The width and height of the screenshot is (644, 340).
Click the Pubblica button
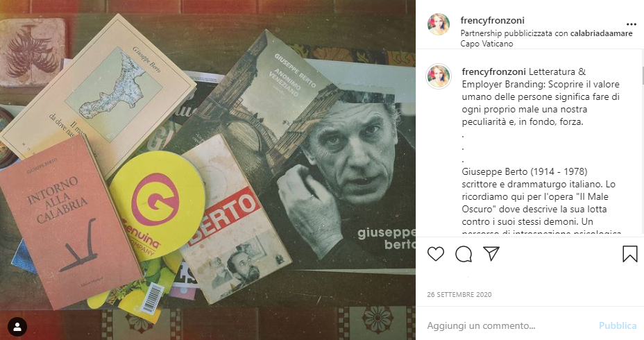[x=618, y=325]
